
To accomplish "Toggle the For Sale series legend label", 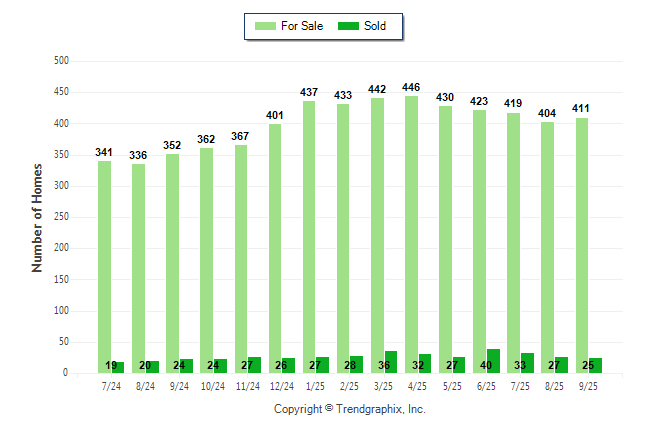I will [x=302, y=26].
